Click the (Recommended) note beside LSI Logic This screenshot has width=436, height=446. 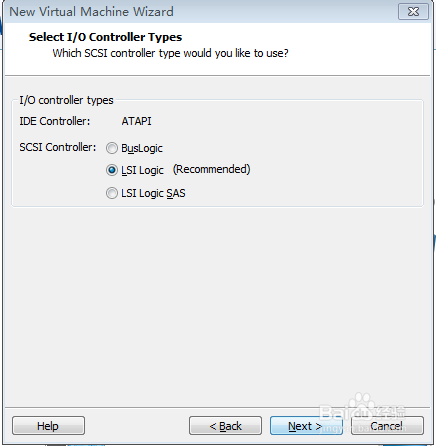[x=211, y=169]
